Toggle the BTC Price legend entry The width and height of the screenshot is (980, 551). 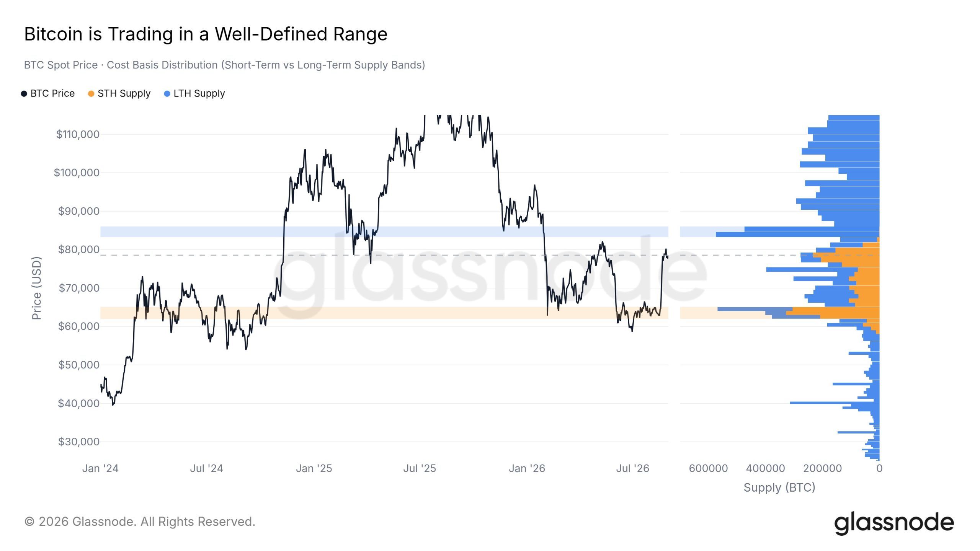48,93
